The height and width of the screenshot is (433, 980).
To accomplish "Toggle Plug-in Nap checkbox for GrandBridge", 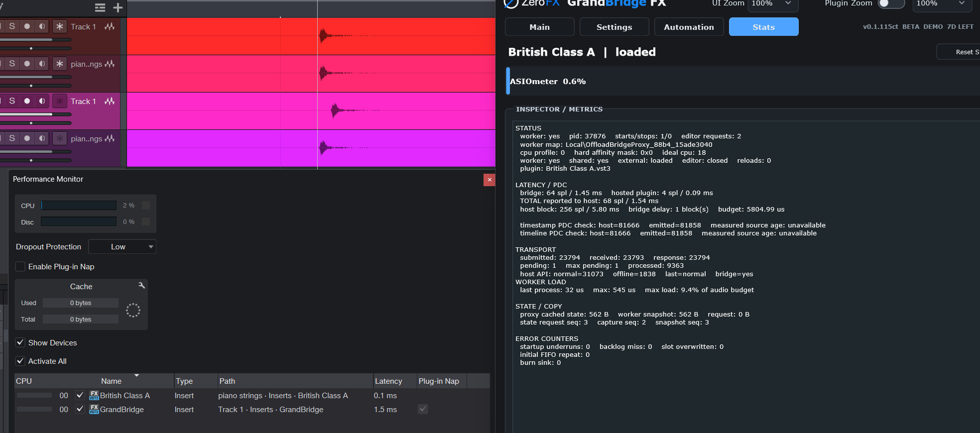I will (423, 409).
